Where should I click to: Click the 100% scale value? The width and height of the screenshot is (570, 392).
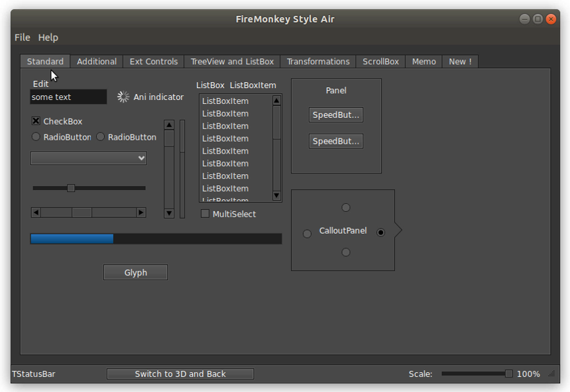coord(528,374)
